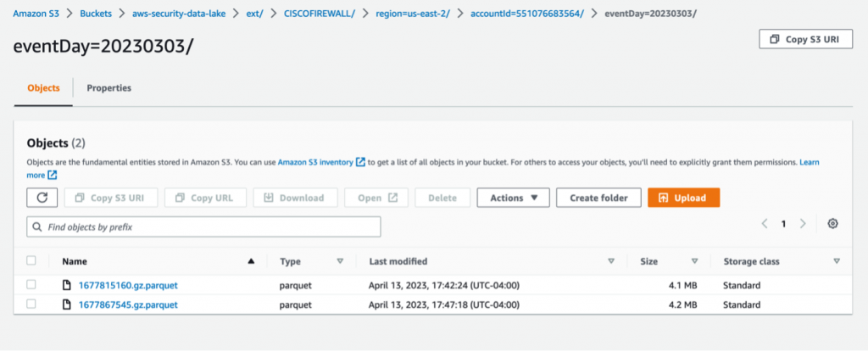This screenshot has height=352, width=868.
Task: Select the checkbox for 1677867545.gz.parquet
Action: point(31,305)
